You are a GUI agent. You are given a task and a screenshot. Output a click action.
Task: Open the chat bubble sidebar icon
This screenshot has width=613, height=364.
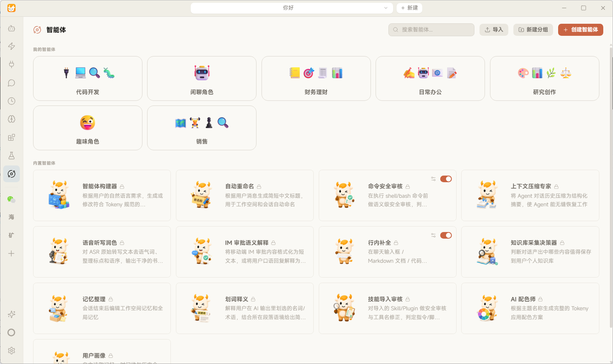click(x=12, y=83)
